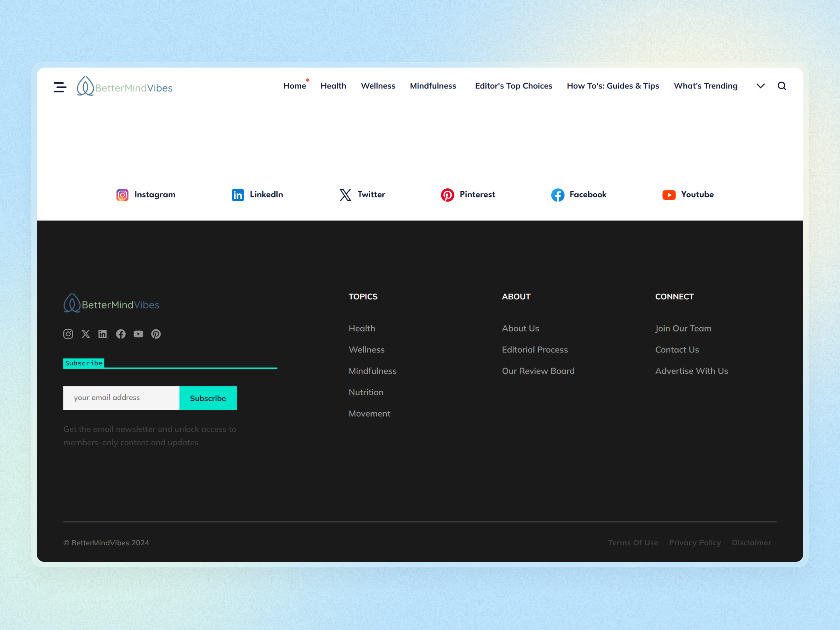Click the footer X Twitter icon

86,334
